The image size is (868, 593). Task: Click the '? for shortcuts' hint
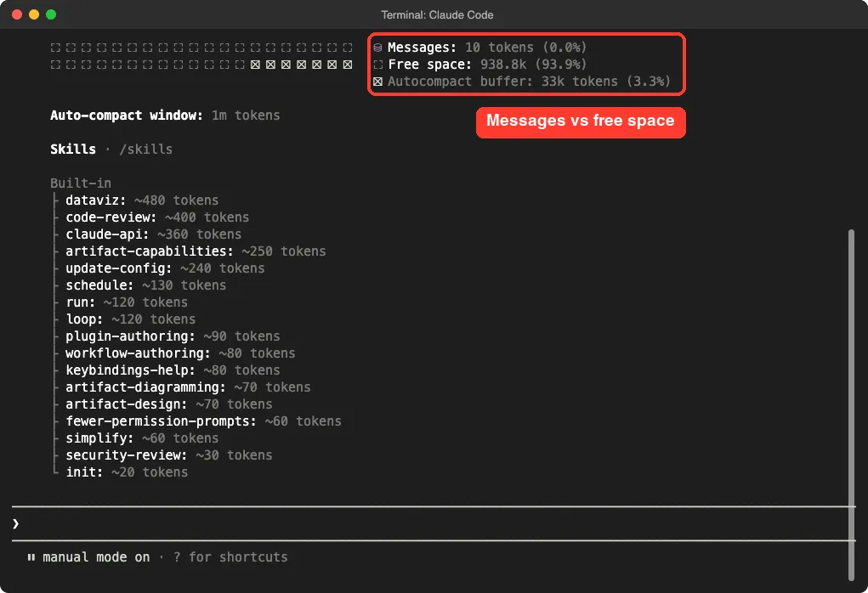(x=230, y=557)
